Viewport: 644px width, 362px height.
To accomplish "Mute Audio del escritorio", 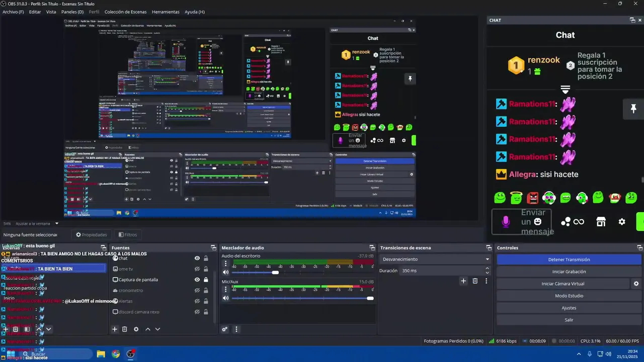I will [x=225, y=273].
